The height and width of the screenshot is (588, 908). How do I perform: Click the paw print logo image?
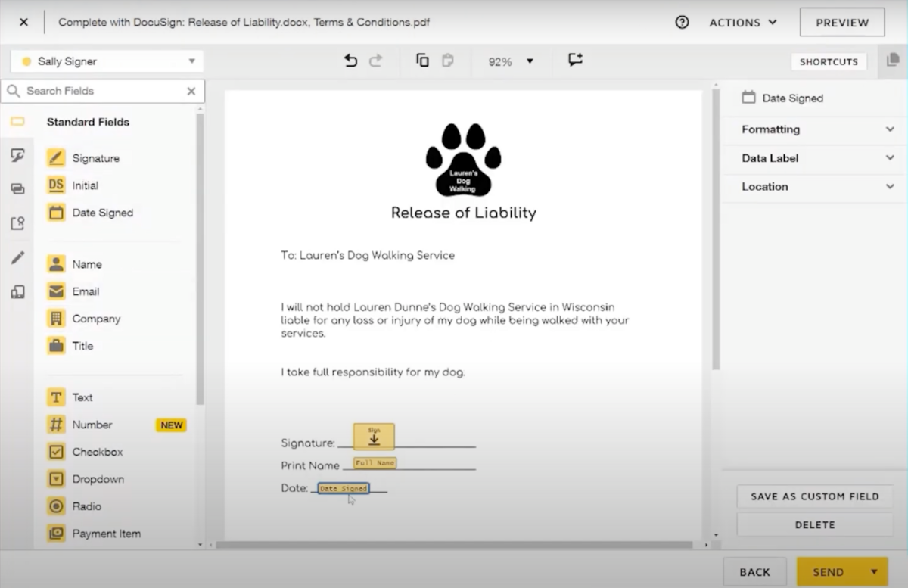[463, 160]
